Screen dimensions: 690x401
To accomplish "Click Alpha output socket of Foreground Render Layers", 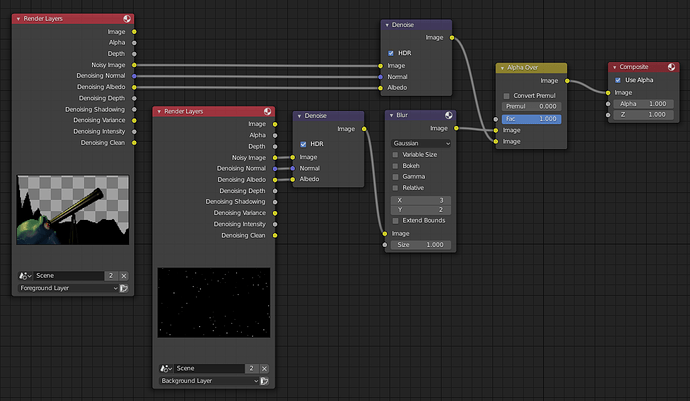I will click(x=134, y=43).
